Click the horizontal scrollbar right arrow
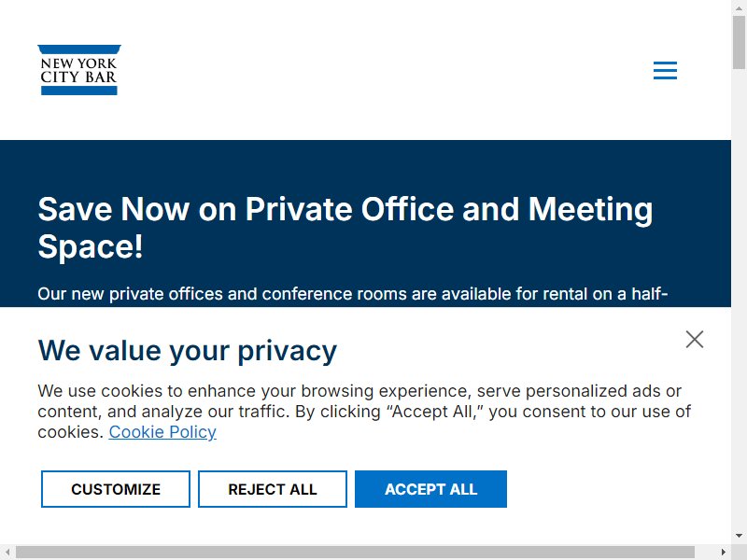The image size is (747, 560). click(724, 552)
